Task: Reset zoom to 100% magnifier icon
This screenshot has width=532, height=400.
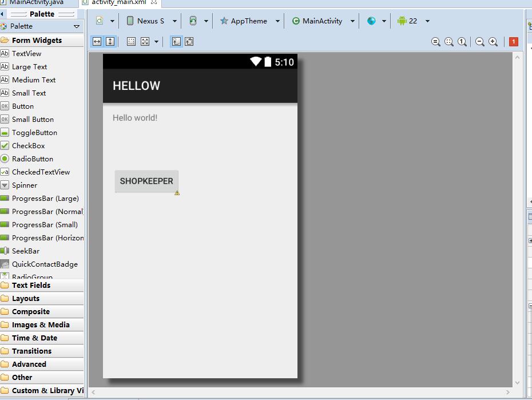Action: (462, 42)
